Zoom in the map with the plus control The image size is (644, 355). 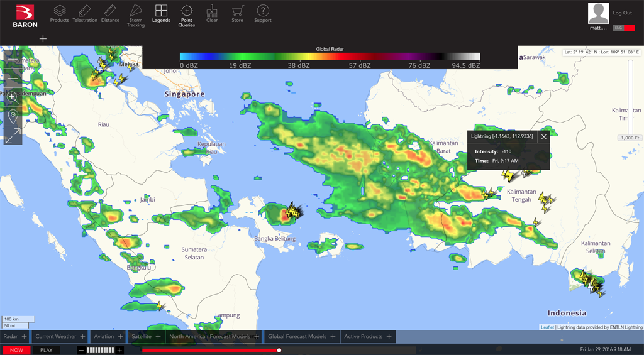13,60
